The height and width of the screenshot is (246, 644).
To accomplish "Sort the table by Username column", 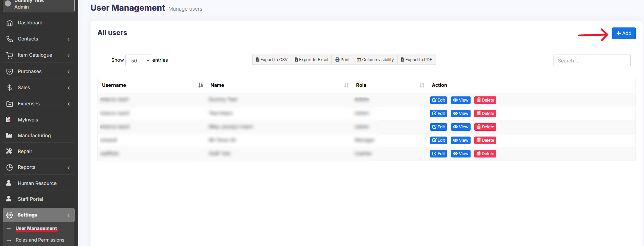I will [x=201, y=85].
